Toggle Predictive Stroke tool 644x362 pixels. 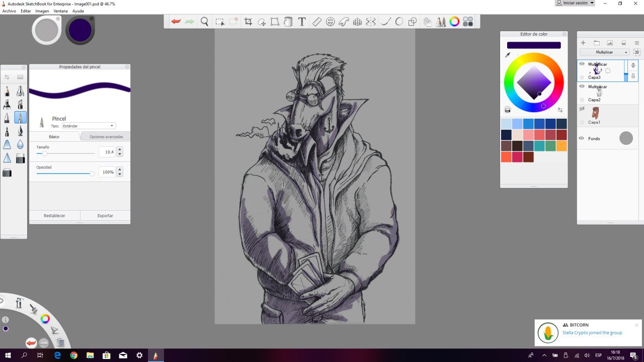399,22
